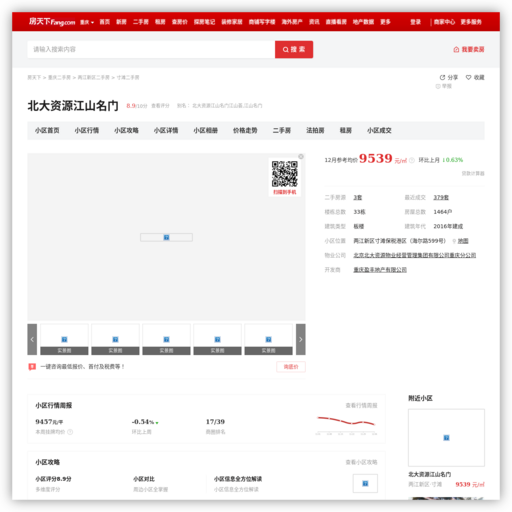The height and width of the screenshot is (512, 512).
Task: Click the 重庆二手房 breadcrumb link
Action: point(59,77)
